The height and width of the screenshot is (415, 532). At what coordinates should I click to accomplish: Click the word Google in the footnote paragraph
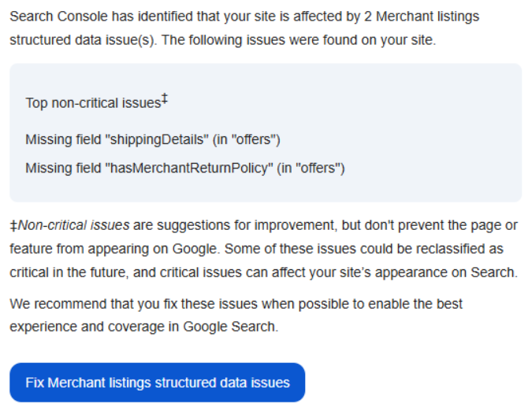[x=195, y=249]
